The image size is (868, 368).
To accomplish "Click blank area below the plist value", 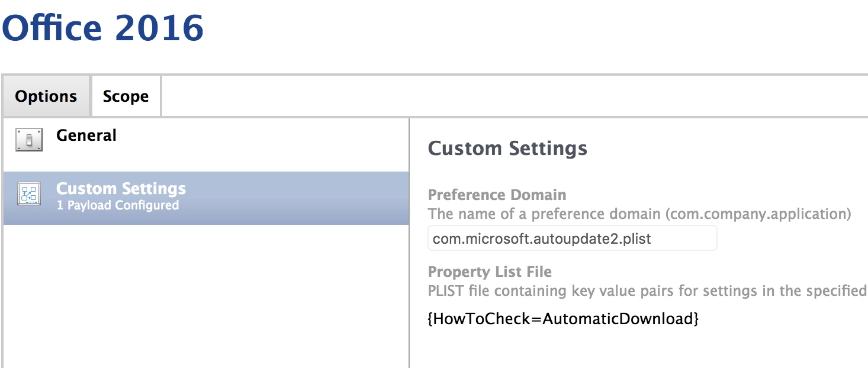I will point(639,349).
